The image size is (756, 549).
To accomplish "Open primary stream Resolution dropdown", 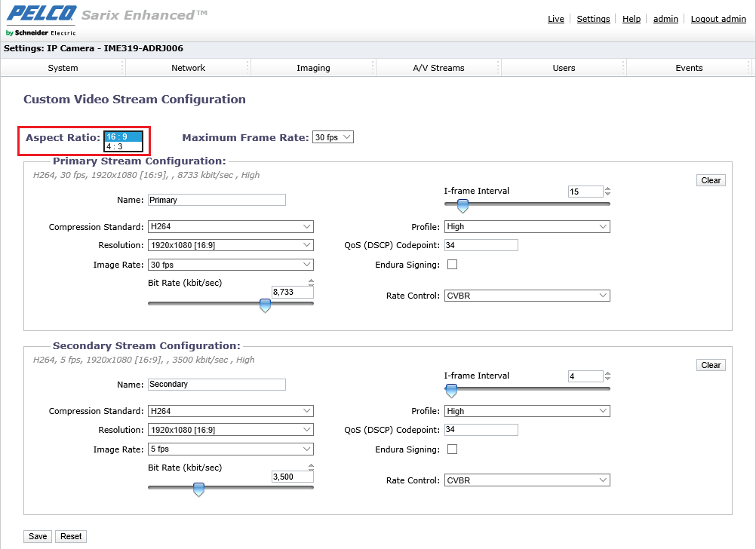I will [x=230, y=245].
